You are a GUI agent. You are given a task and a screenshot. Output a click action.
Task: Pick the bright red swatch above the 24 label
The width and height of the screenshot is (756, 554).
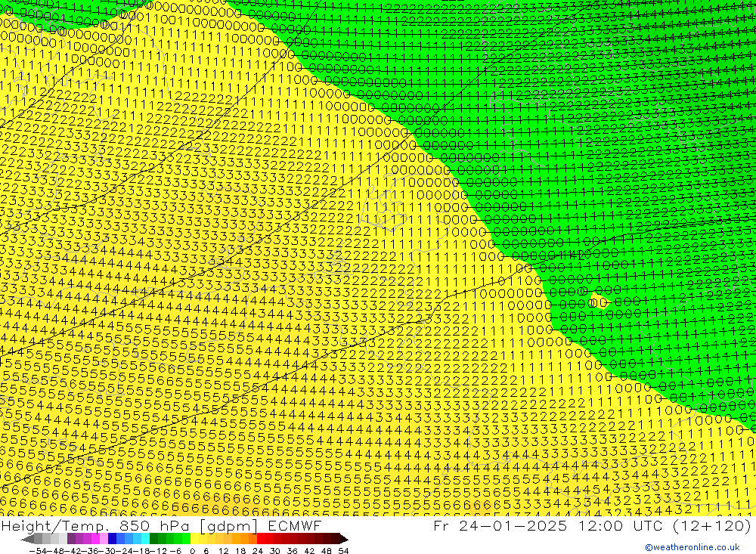261,539
